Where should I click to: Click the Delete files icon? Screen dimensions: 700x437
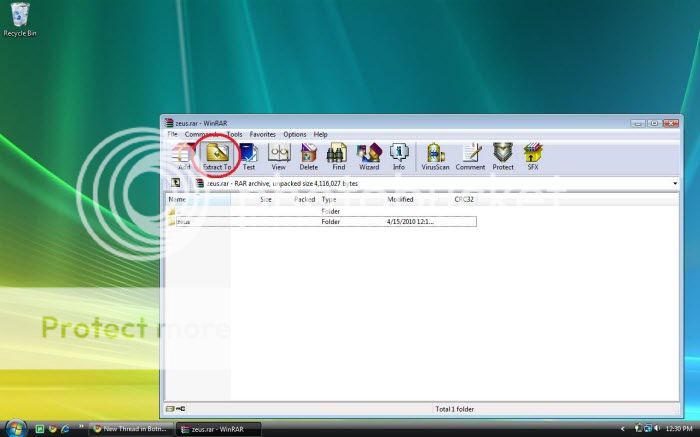click(308, 155)
